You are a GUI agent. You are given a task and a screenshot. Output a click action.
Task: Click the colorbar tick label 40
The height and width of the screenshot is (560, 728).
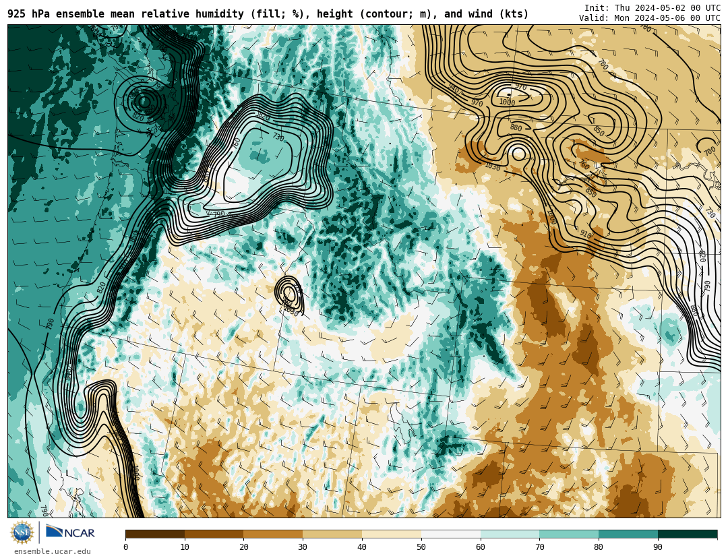point(362,547)
